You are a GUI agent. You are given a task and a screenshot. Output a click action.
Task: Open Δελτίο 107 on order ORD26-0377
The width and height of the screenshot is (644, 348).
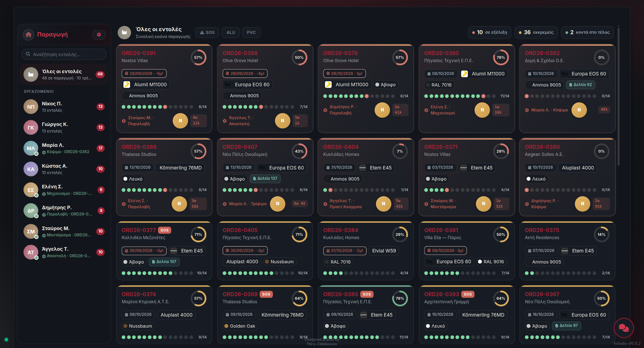click(164, 262)
